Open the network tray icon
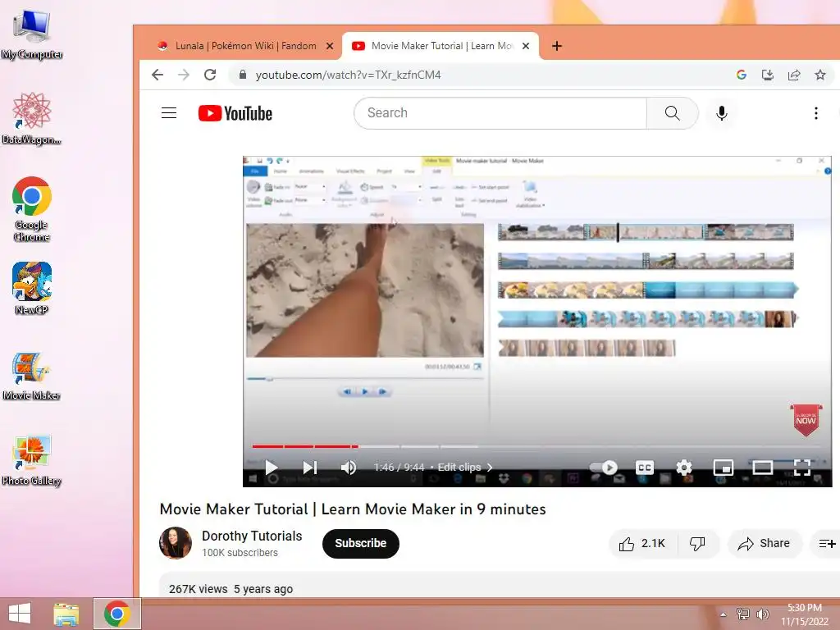This screenshot has height=630, width=840. coord(742,614)
